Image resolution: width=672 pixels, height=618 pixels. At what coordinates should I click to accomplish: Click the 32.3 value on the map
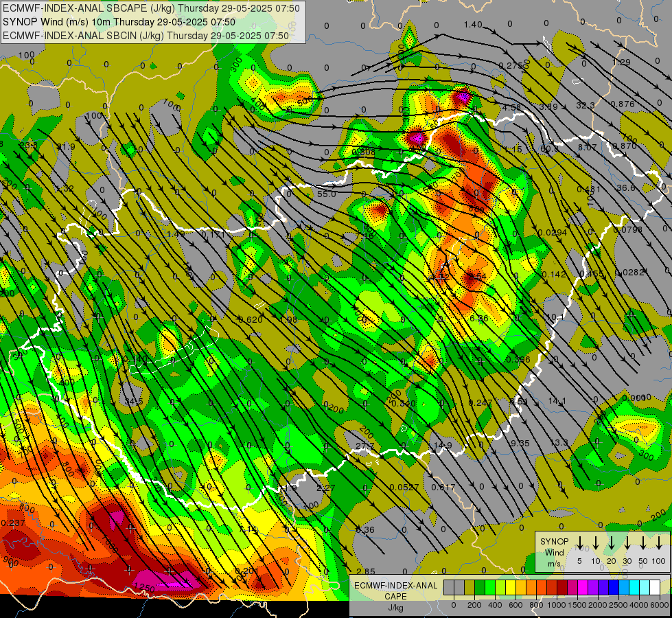(586, 106)
